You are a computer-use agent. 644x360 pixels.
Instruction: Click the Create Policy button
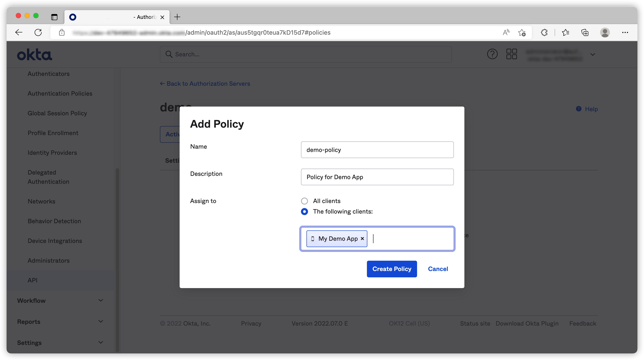(391, 269)
